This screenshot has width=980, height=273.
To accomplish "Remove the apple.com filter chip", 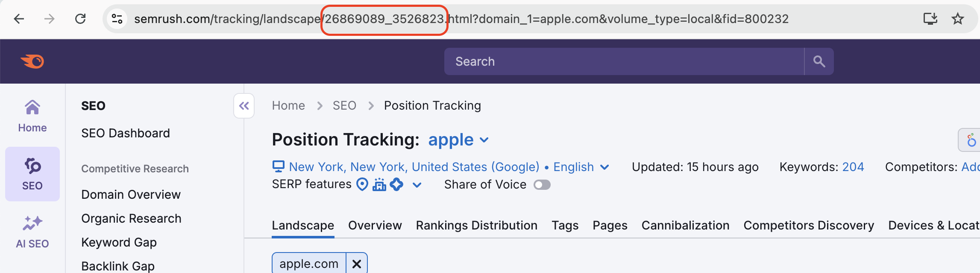I will [x=357, y=263].
